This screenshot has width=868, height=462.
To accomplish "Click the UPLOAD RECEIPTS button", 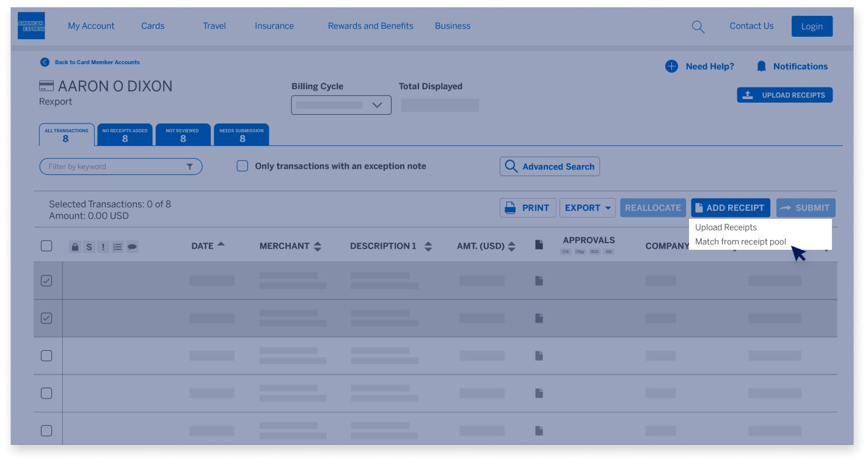I will pos(784,95).
